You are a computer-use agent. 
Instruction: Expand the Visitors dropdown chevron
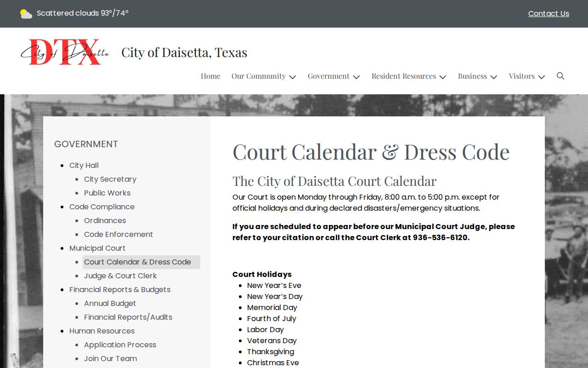pos(542,77)
